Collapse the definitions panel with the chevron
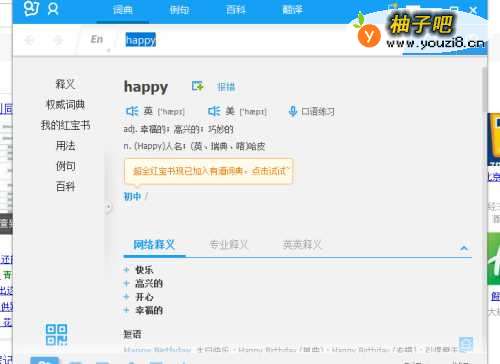This screenshot has width=500, height=364. coord(464,248)
